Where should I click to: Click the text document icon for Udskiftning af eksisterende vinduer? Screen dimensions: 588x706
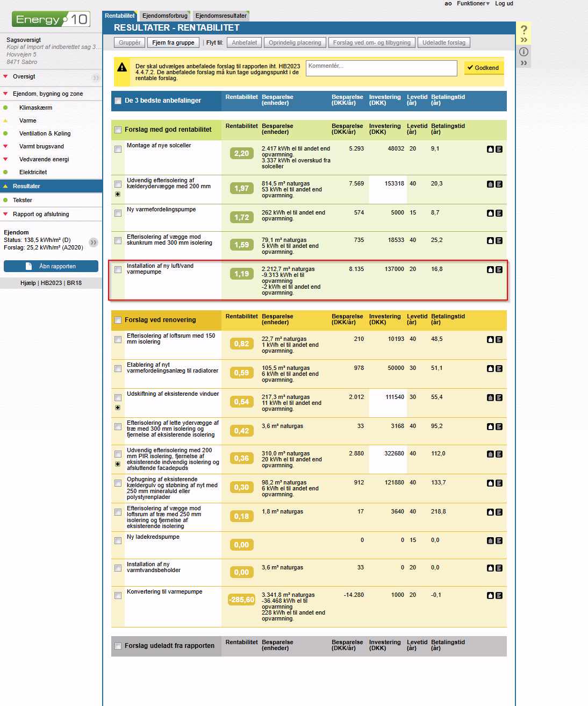tap(499, 397)
